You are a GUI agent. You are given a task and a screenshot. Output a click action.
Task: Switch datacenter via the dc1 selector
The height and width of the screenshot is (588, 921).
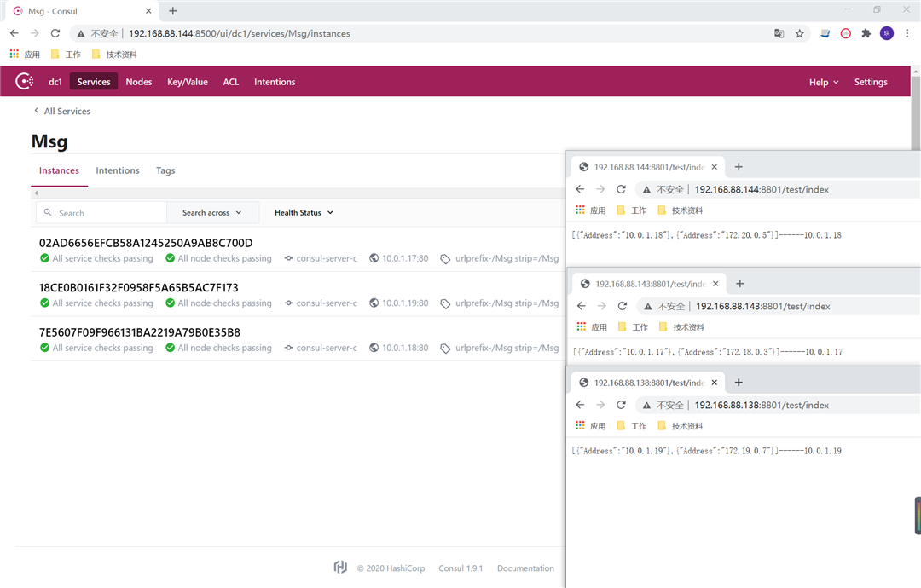click(x=55, y=82)
